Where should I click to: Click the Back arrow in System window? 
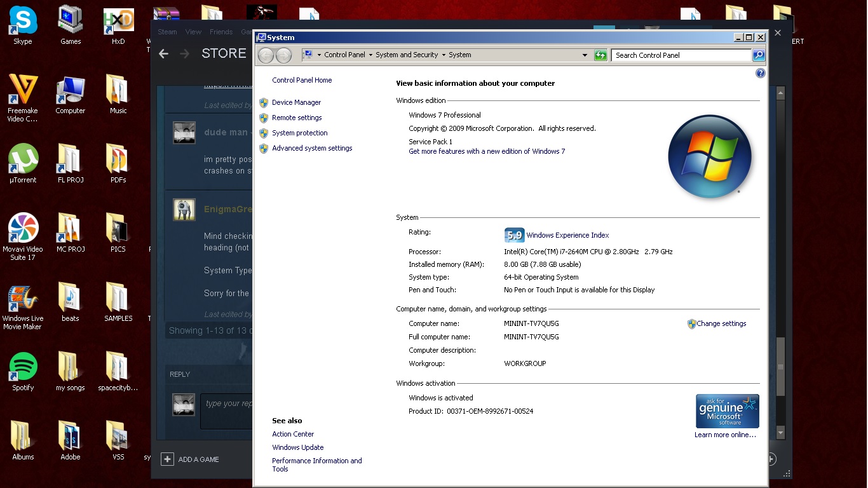click(266, 55)
